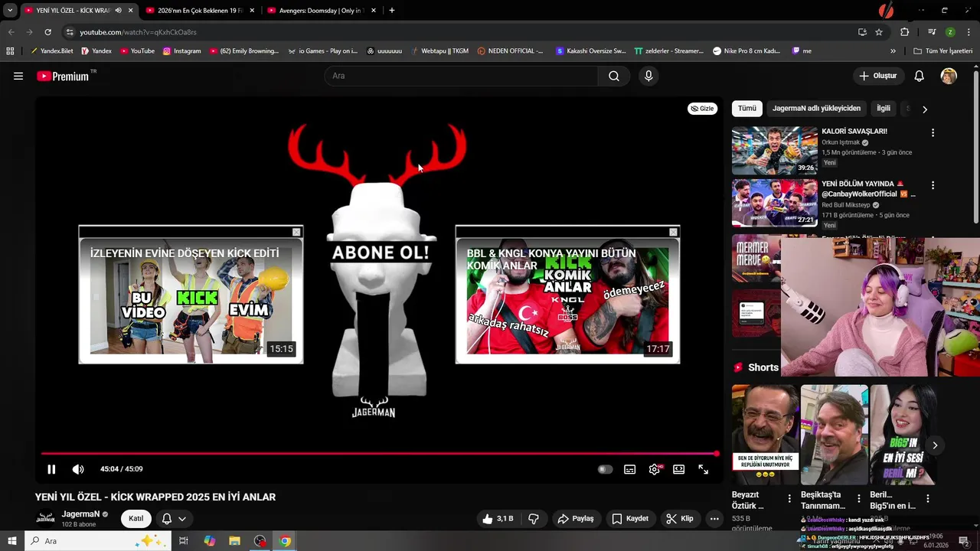Open File Explorer from the taskbar

point(234,541)
